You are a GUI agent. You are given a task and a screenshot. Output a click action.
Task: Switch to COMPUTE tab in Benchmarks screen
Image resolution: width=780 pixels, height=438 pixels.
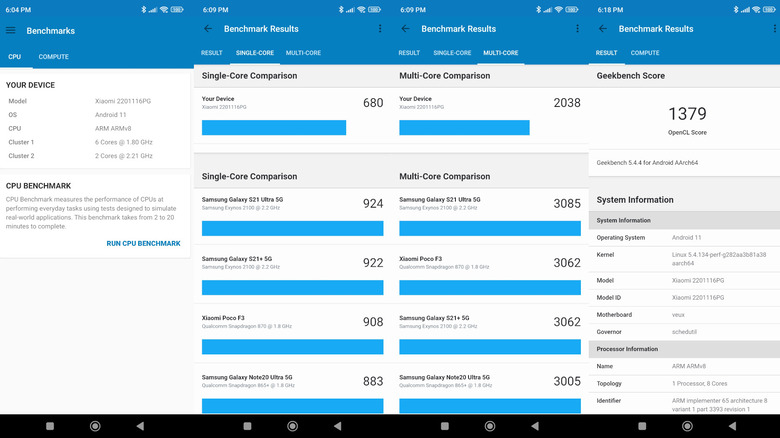(x=54, y=57)
